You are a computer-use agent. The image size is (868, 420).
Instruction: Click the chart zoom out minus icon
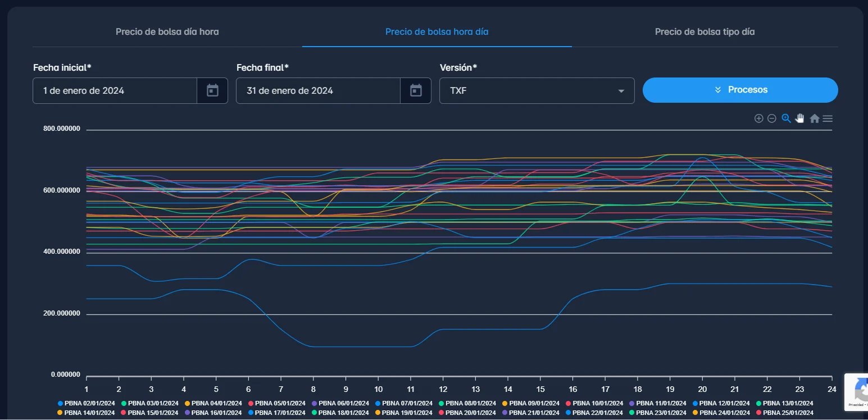(772, 118)
